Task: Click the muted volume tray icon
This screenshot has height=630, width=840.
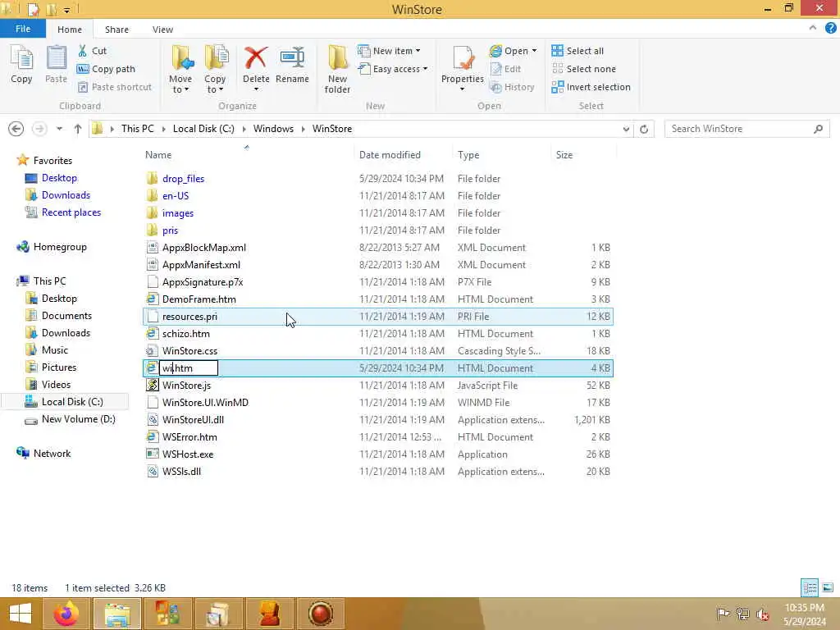Action: pyautogui.click(x=762, y=614)
